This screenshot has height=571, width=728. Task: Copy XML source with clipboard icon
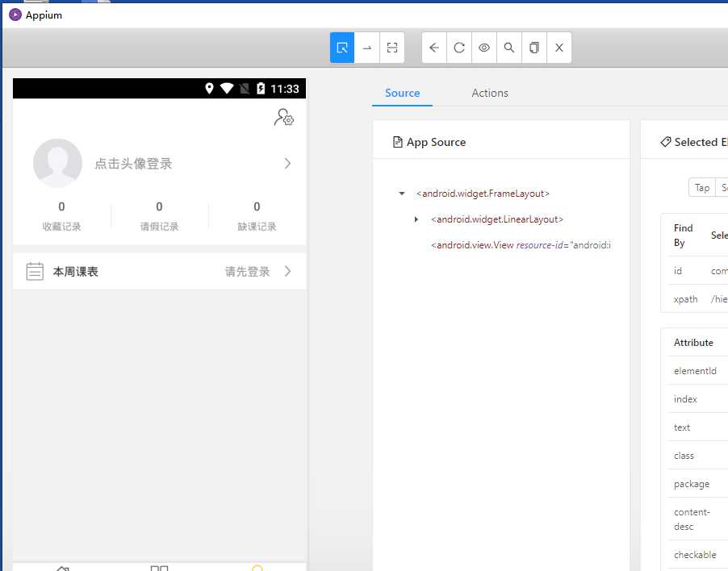pos(534,48)
